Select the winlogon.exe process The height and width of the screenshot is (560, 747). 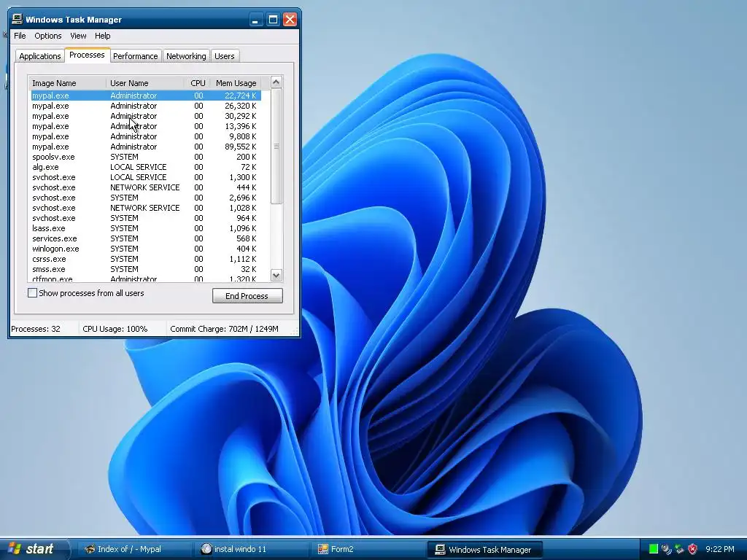[x=146, y=249]
